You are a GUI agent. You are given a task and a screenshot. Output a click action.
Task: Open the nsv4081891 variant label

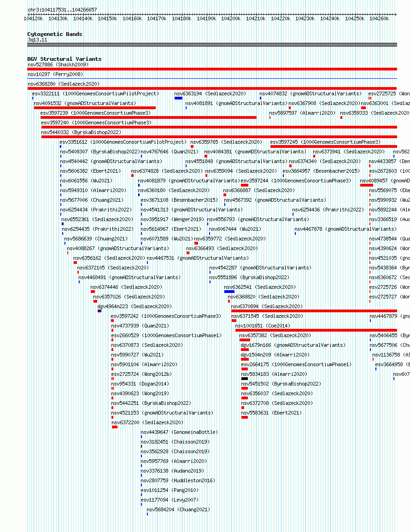pos(236,103)
